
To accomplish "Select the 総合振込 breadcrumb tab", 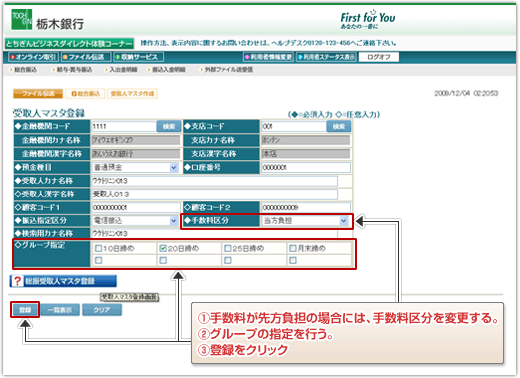I will click(x=85, y=94).
